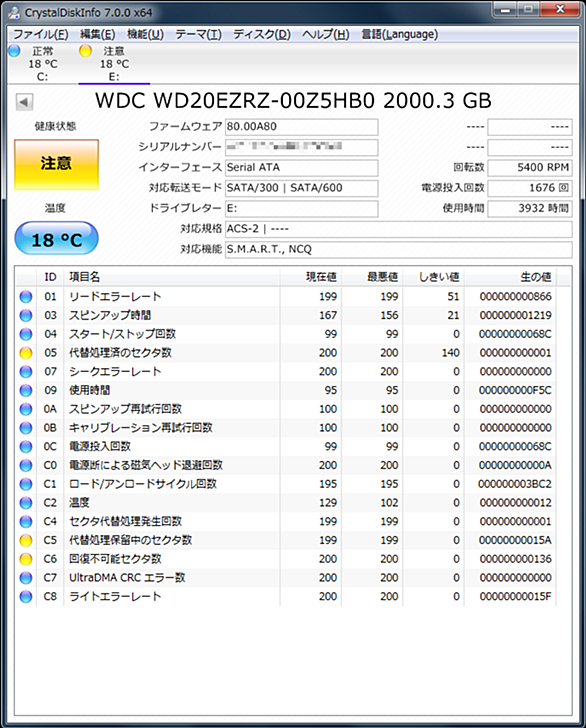Click the 生の値 column header
This screenshot has width=586, height=728.
(x=510, y=277)
